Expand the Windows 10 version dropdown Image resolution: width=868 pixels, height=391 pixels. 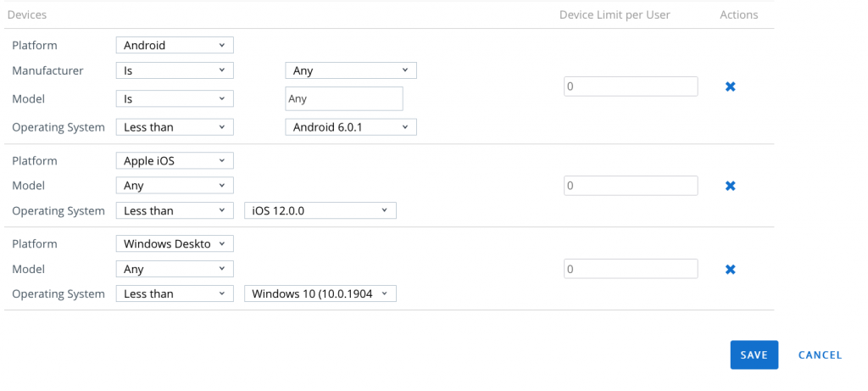320,294
